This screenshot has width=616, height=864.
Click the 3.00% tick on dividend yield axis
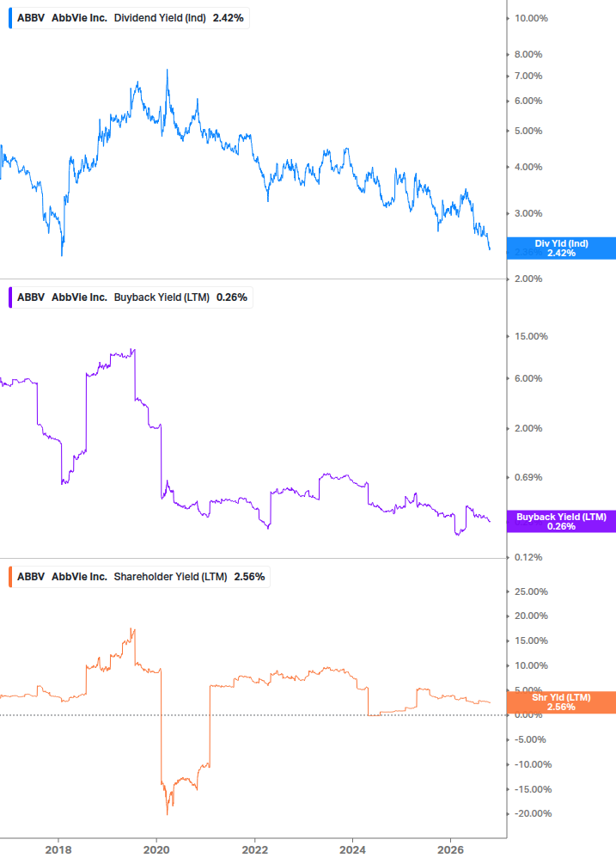click(x=528, y=213)
